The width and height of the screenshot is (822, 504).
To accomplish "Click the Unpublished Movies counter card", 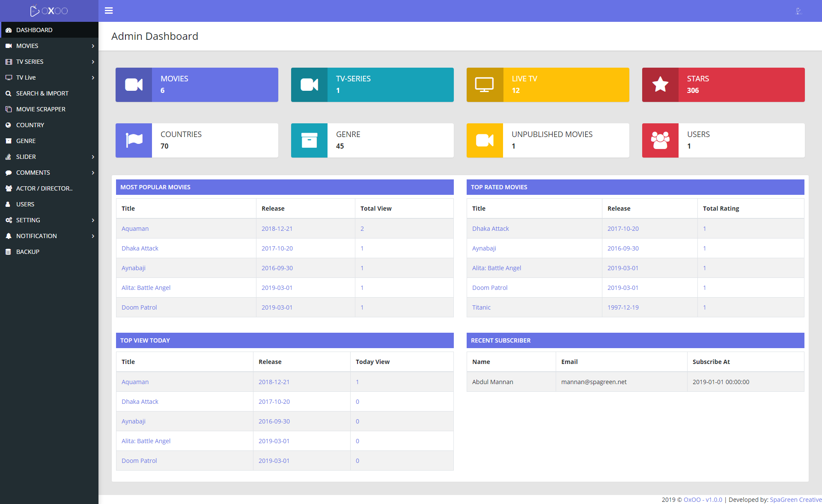I will click(x=548, y=140).
